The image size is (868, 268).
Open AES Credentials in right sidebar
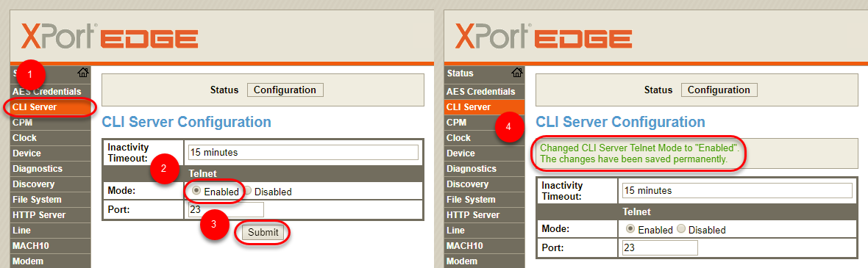484,91
